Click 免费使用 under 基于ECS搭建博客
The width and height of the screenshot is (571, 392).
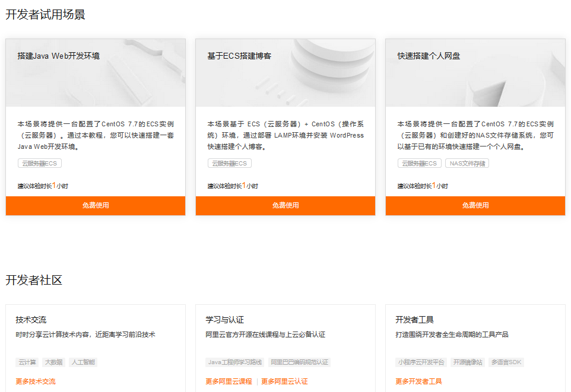point(285,206)
